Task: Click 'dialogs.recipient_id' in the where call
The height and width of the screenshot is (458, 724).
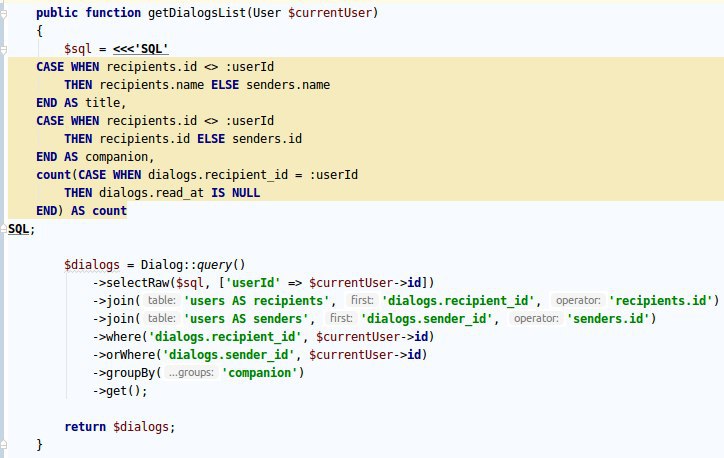Action: tap(225, 337)
